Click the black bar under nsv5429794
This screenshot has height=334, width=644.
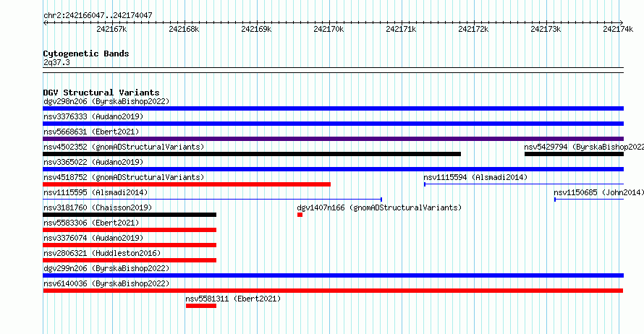click(574, 154)
